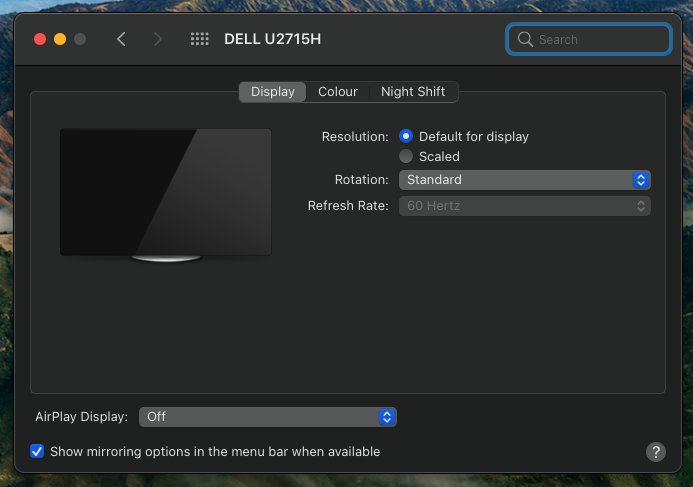Select the Scaled resolution option
This screenshot has height=487, width=693.
pyautogui.click(x=406, y=156)
